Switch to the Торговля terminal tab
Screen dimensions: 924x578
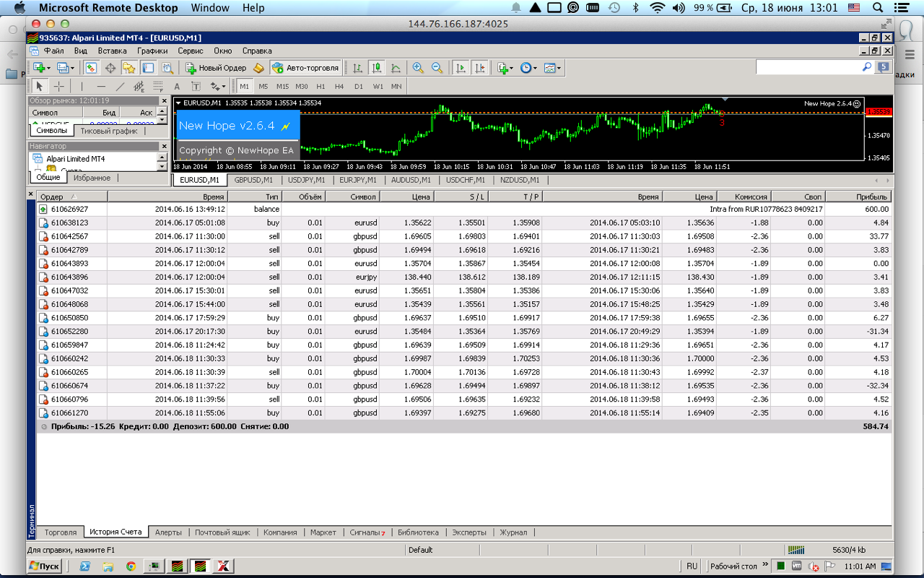pyautogui.click(x=61, y=532)
